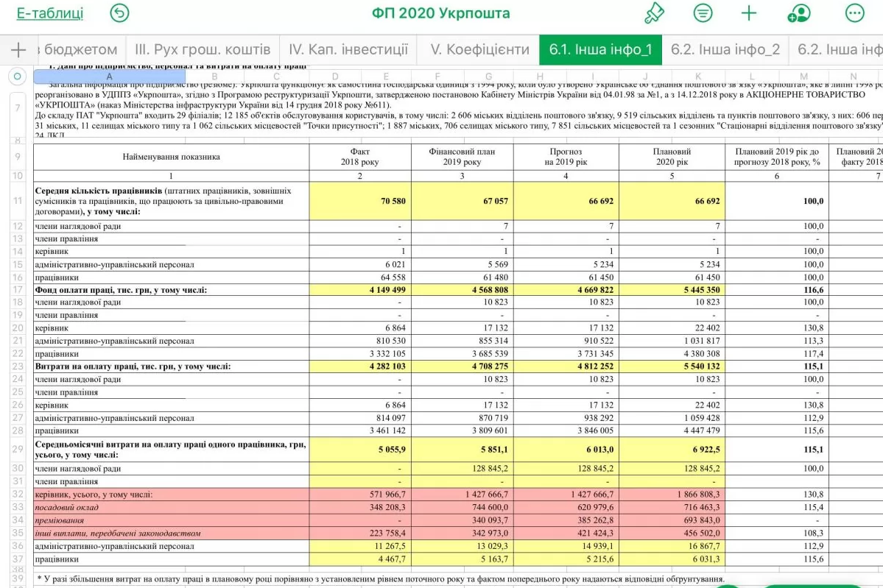
Task: Open the IV. Кап. інвестиції sheet tab
Action: 348,50
